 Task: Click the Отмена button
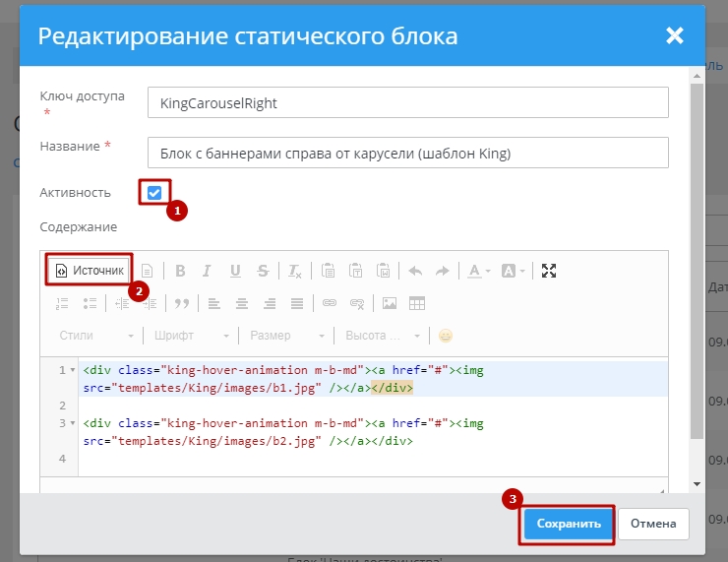click(x=653, y=524)
